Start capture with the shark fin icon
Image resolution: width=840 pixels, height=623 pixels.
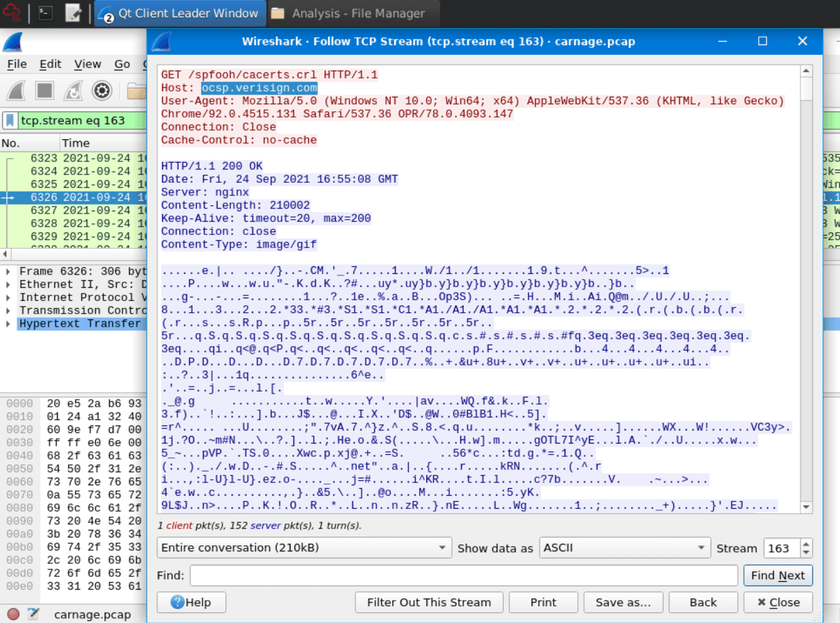(17, 90)
